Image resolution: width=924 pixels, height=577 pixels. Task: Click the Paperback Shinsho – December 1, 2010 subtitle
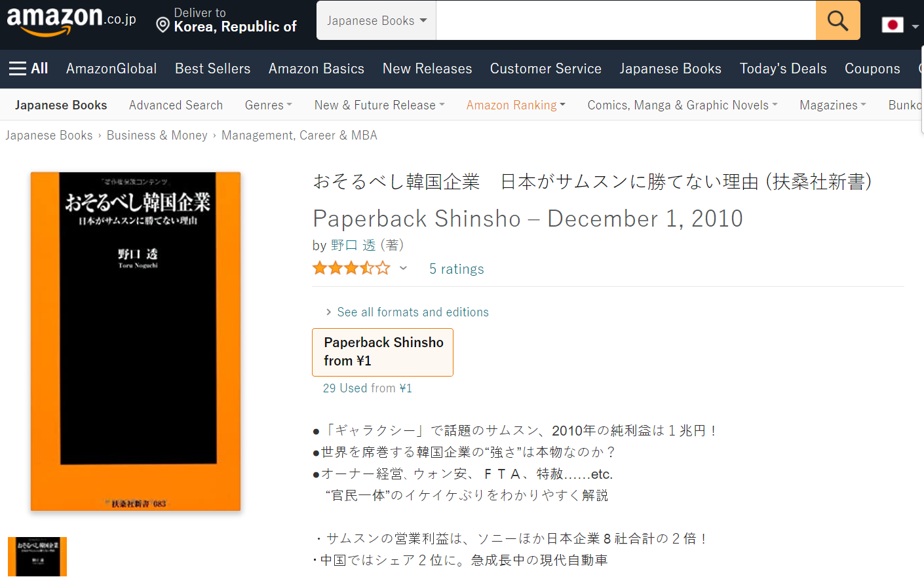528,219
